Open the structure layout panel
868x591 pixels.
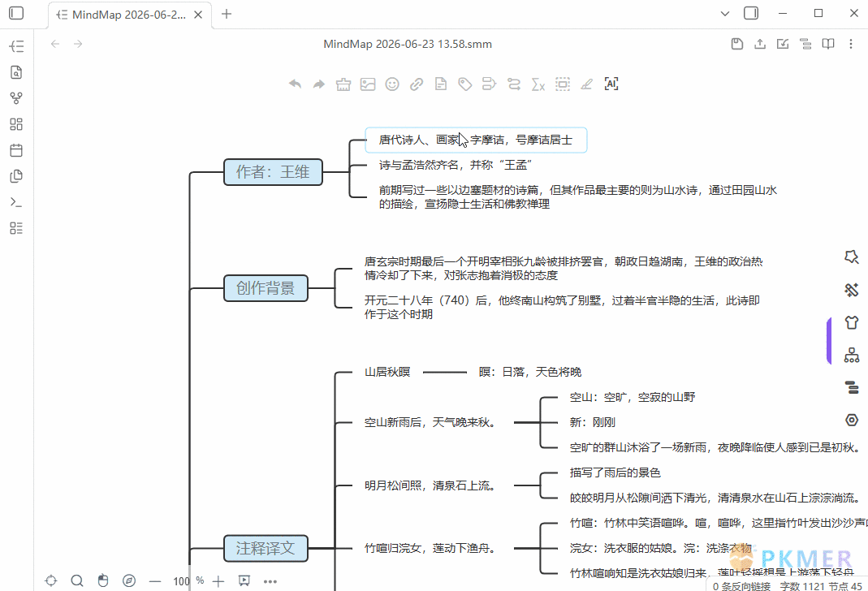(x=852, y=355)
